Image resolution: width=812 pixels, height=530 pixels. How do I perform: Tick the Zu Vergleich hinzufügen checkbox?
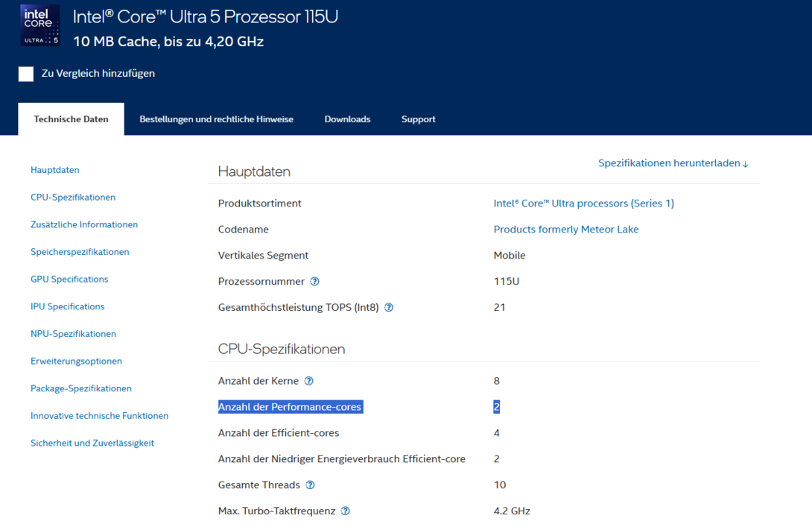(x=26, y=74)
